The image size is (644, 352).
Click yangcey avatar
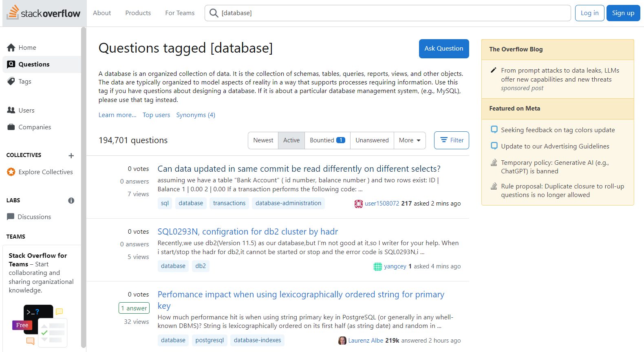click(378, 267)
